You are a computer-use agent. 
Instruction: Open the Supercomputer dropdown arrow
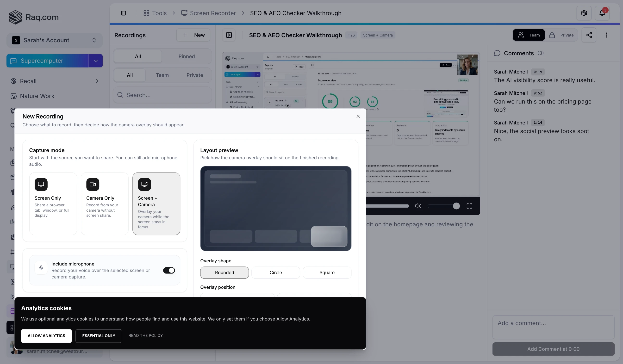(96, 61)
